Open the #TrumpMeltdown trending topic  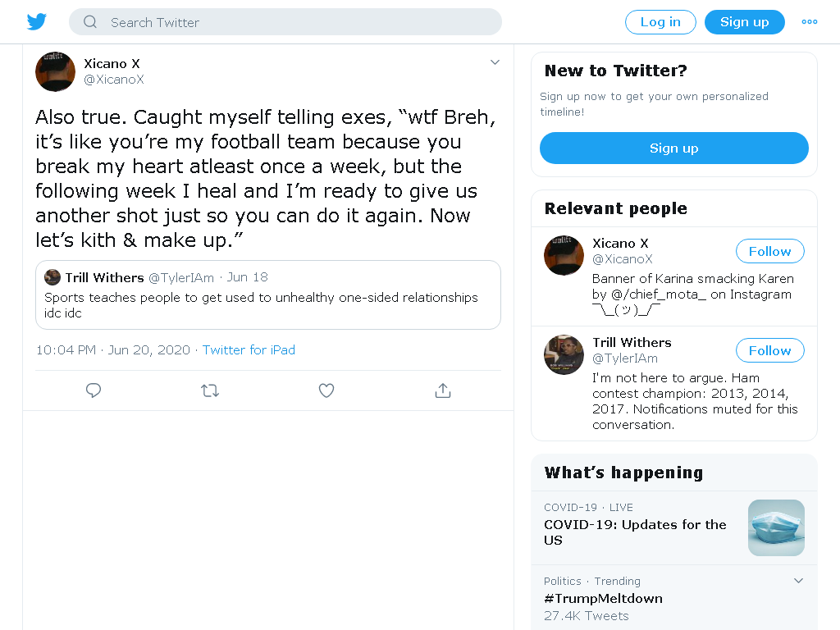[x=603, y=598]
